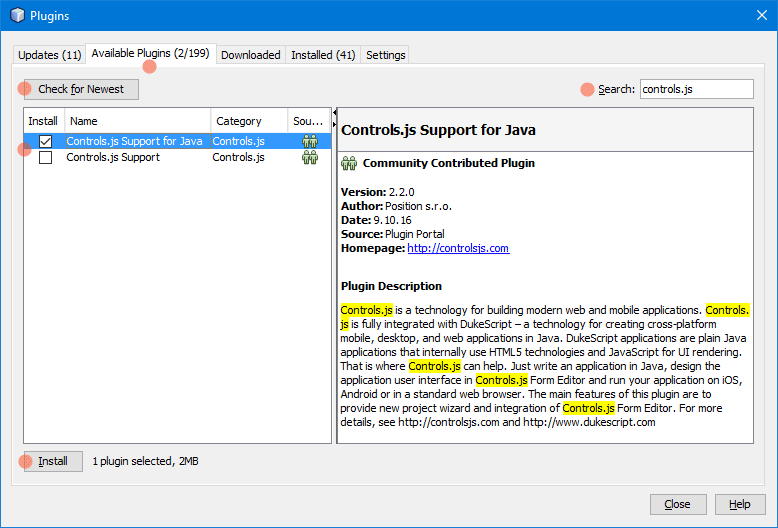Click the '1 plugin selected, 2MB' status text
The height and width of the screenshot is (528, 778).
click(145, 461)
